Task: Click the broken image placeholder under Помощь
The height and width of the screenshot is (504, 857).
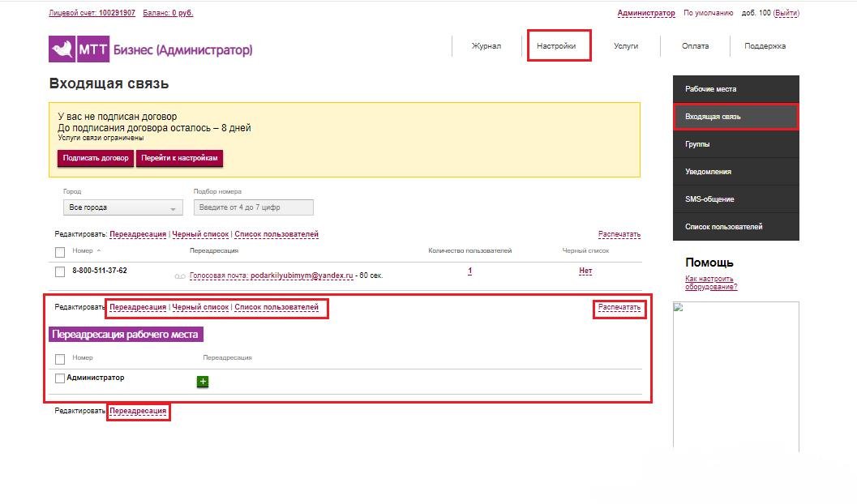Action: click(679, 307)
